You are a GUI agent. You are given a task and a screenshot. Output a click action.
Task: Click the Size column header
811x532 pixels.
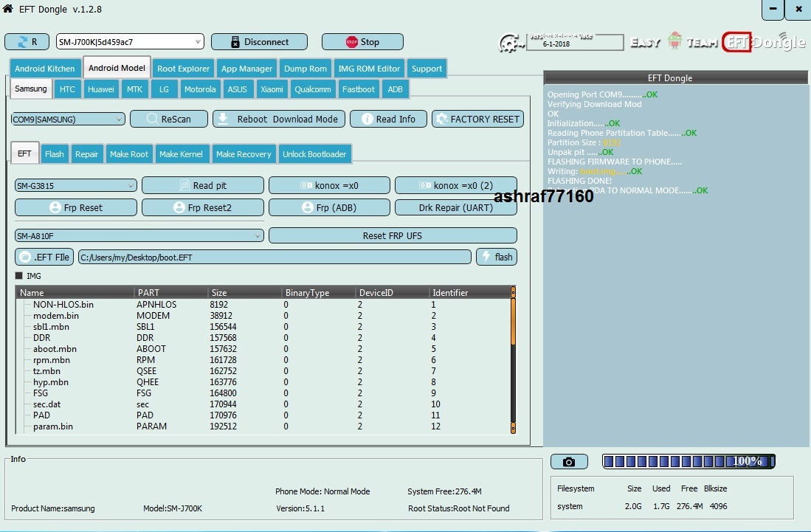(244, 293)
